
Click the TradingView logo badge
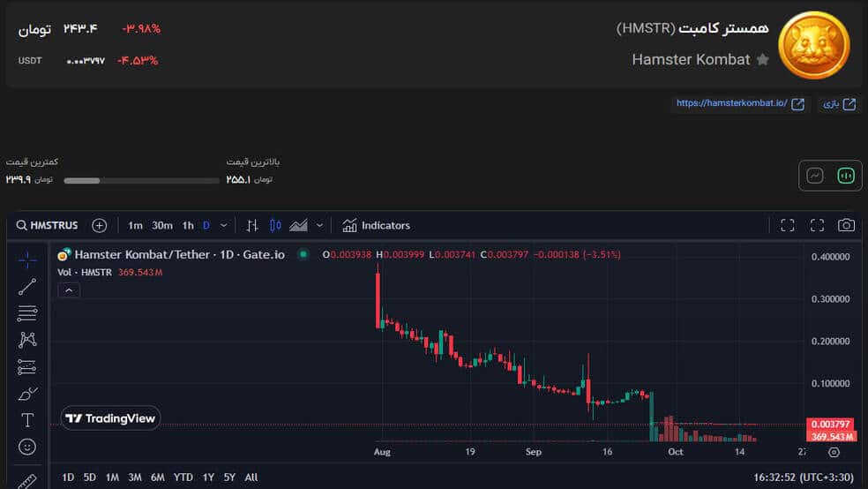111,418
